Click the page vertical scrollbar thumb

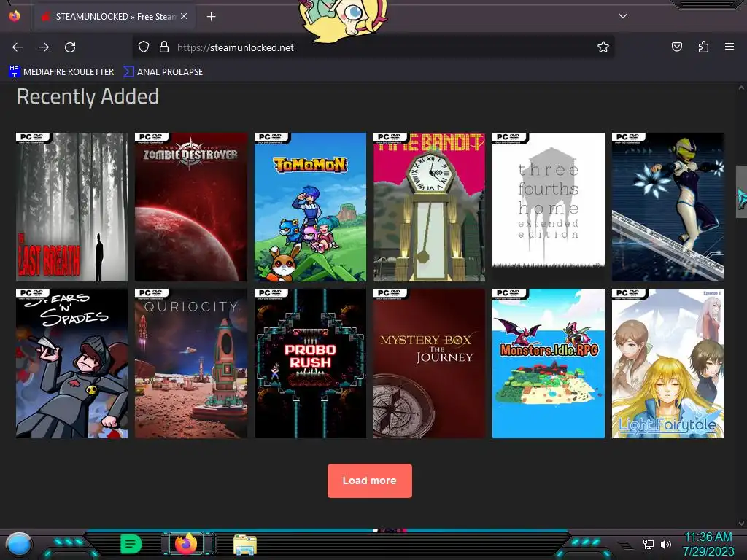[741, 192]
